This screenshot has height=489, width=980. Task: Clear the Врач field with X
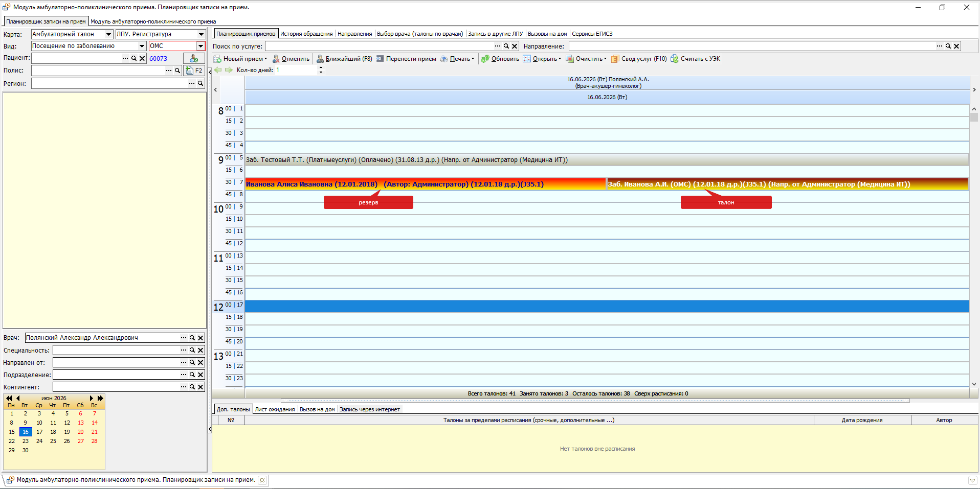(201, 338)
